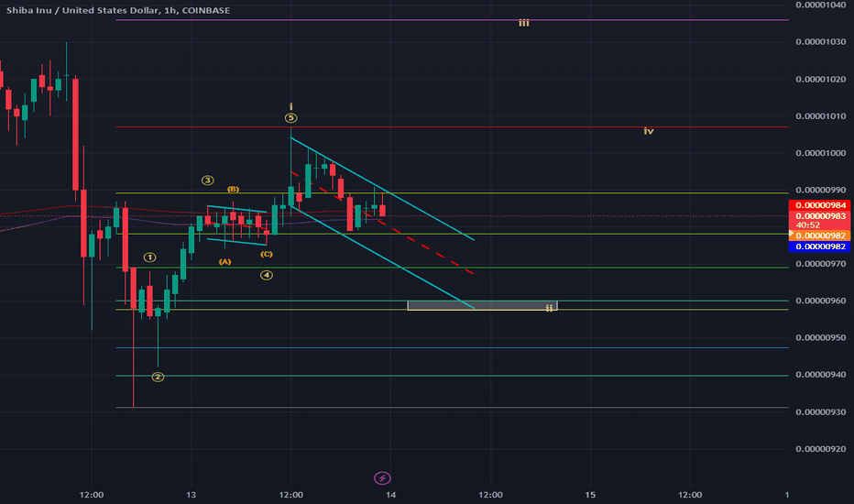
Task: Click the 0.00000983 countdown price tag
Action: coord(820,220)
